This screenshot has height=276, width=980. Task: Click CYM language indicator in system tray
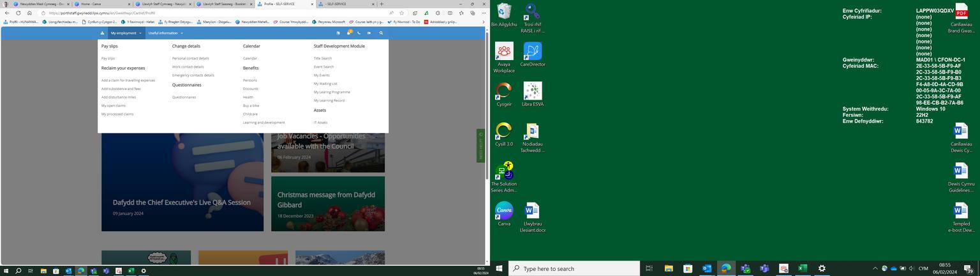(x=923, y=268)
